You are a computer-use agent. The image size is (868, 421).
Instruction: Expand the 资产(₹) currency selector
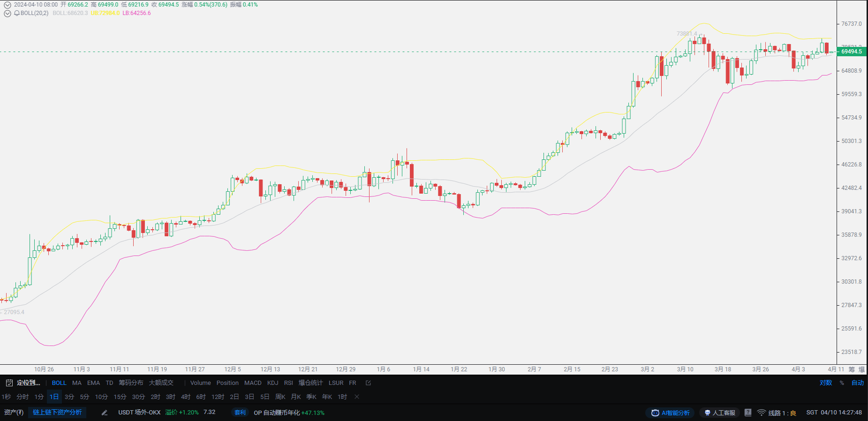pos(14,413)
